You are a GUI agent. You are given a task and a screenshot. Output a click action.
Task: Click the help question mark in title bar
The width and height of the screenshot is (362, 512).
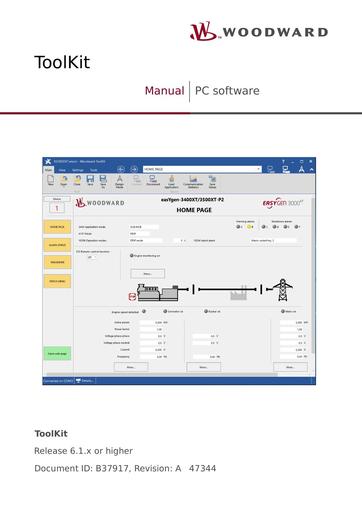[x=284, y=161]
